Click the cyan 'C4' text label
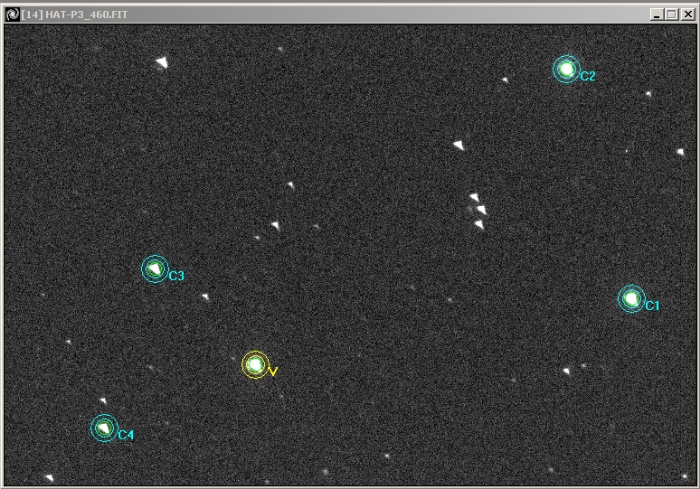This screenshot has height=489, width=700. pos(125,435)
